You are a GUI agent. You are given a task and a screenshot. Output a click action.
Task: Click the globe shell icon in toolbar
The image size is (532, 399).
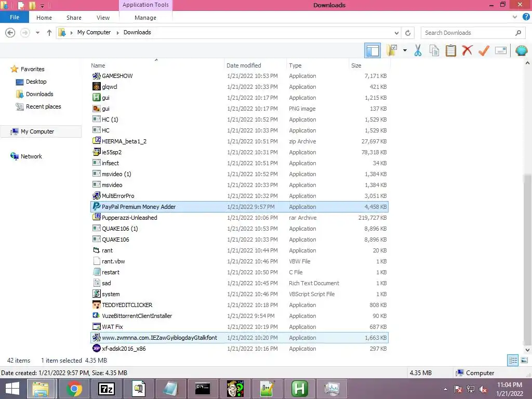pyautogui.click(x=521, y=50)
